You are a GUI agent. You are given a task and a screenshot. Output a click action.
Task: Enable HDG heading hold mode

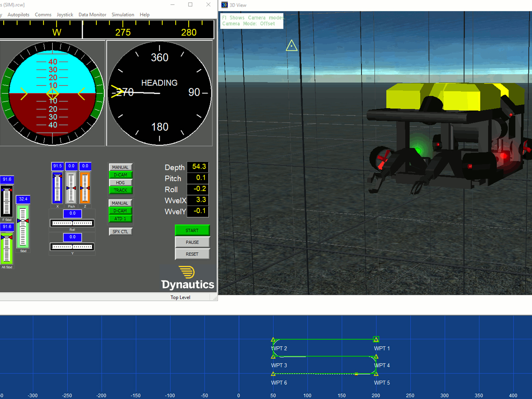[121, 182]
